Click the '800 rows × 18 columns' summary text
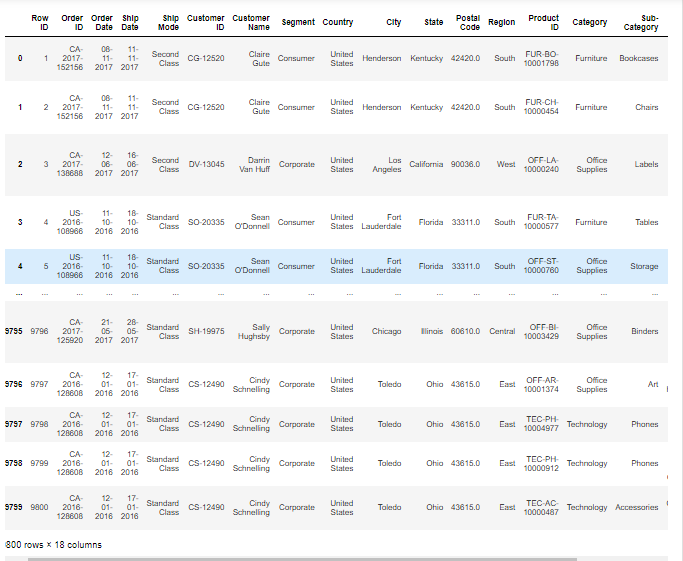Screen dimensions: 683x561 click(54, 545)
